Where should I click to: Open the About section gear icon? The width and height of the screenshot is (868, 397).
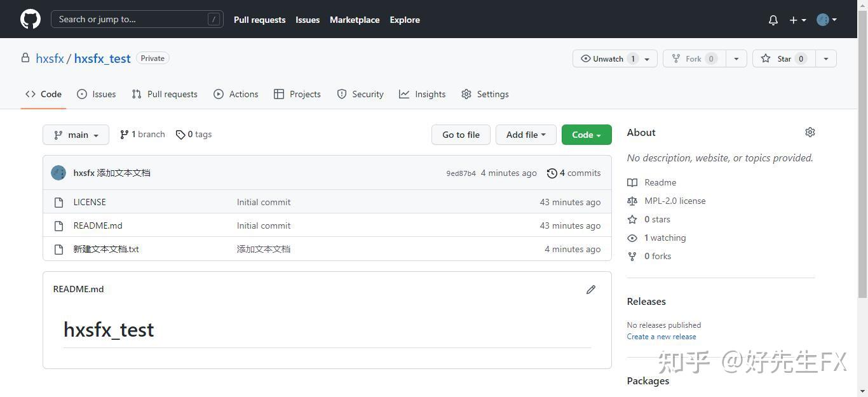pyautogui.click(x=810, y=132)
